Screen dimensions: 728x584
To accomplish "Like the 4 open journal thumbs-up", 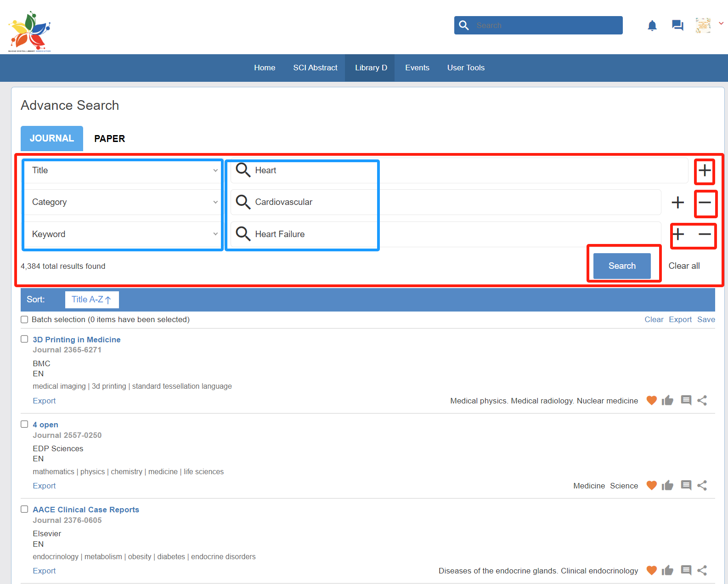I will 667,486.
